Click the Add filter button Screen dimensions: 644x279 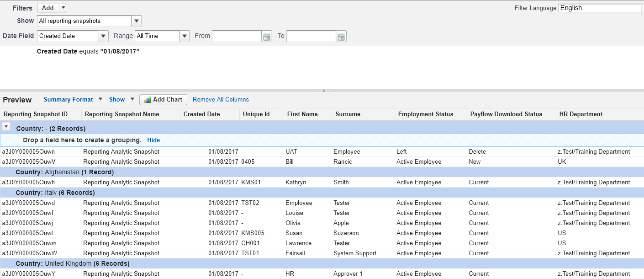click(48, 8)
